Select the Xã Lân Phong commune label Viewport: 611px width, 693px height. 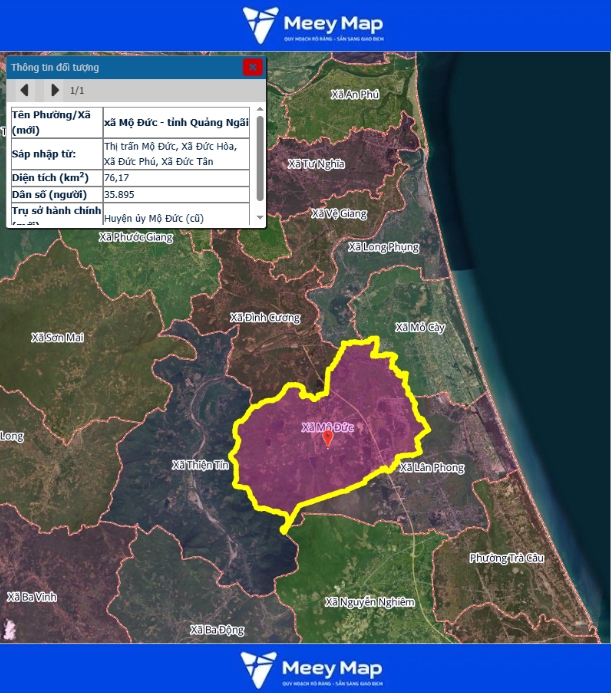point(431,468)
